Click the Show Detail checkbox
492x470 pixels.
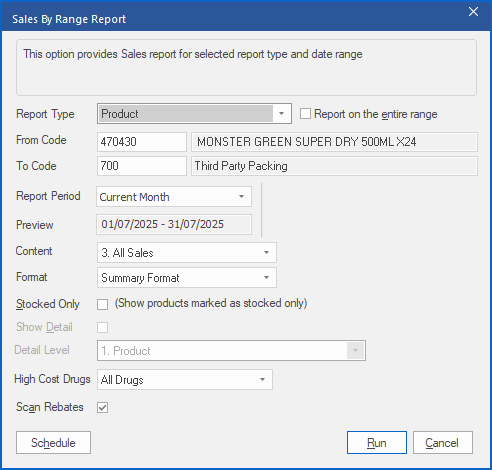(x=102, y=327)
